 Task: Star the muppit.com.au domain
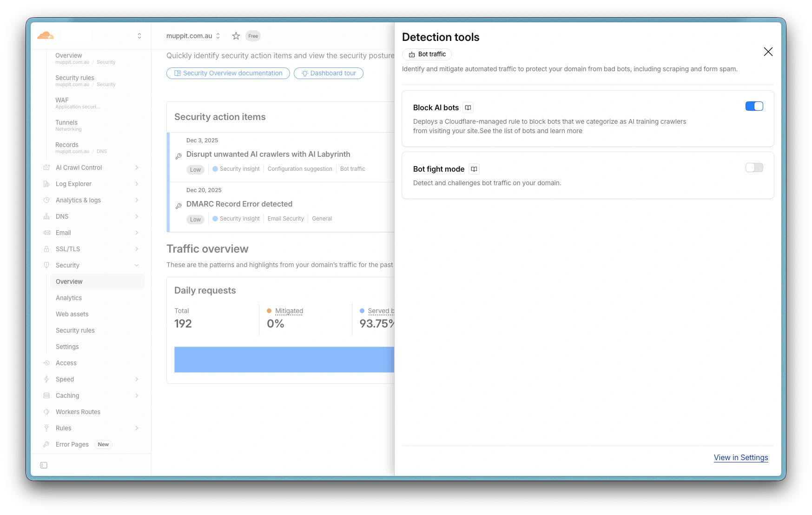[236, 36]
